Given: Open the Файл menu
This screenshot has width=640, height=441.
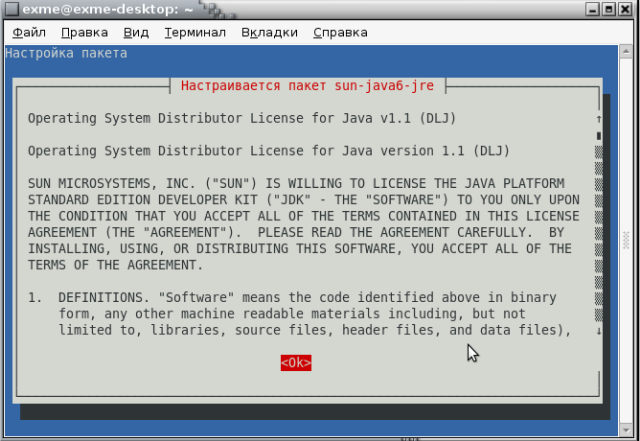Looking at the screenshot, I should point(29,32).
